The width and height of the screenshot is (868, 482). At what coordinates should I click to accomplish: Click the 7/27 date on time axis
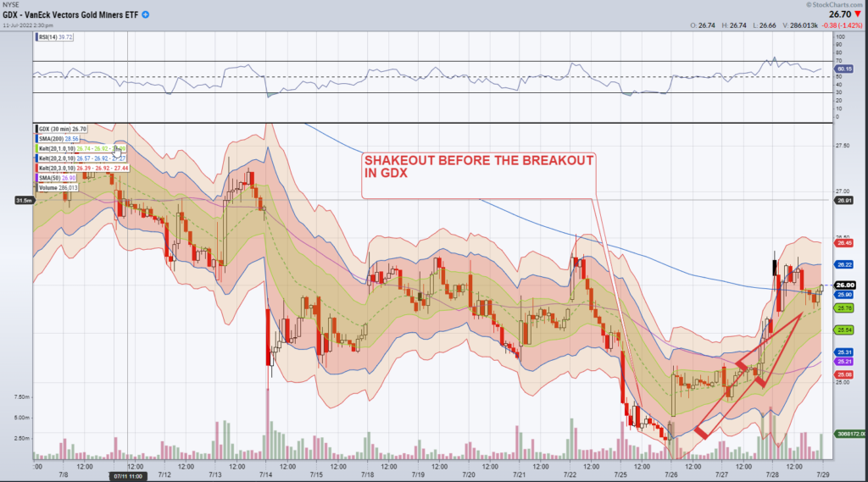click(x=722, y=475)
